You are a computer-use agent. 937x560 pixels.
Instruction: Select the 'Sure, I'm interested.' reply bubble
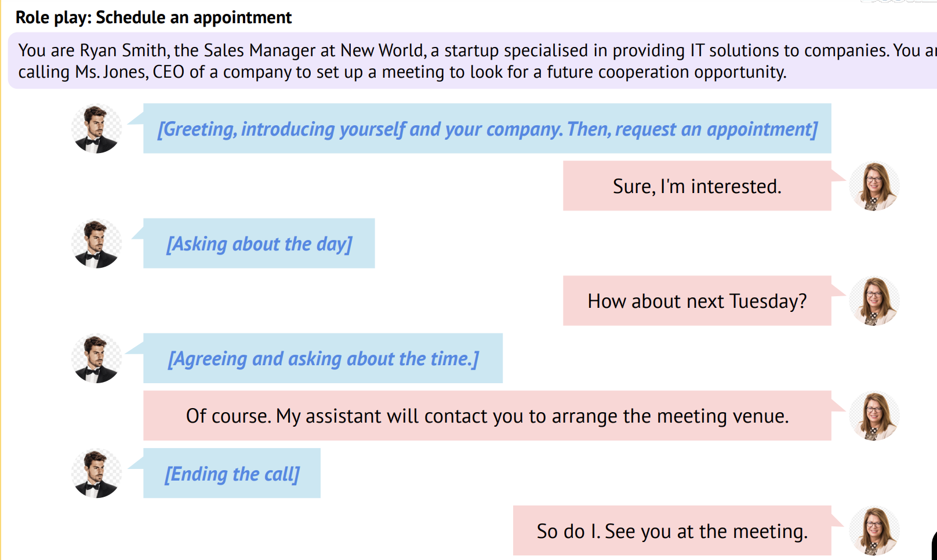(x=697, y=186)
